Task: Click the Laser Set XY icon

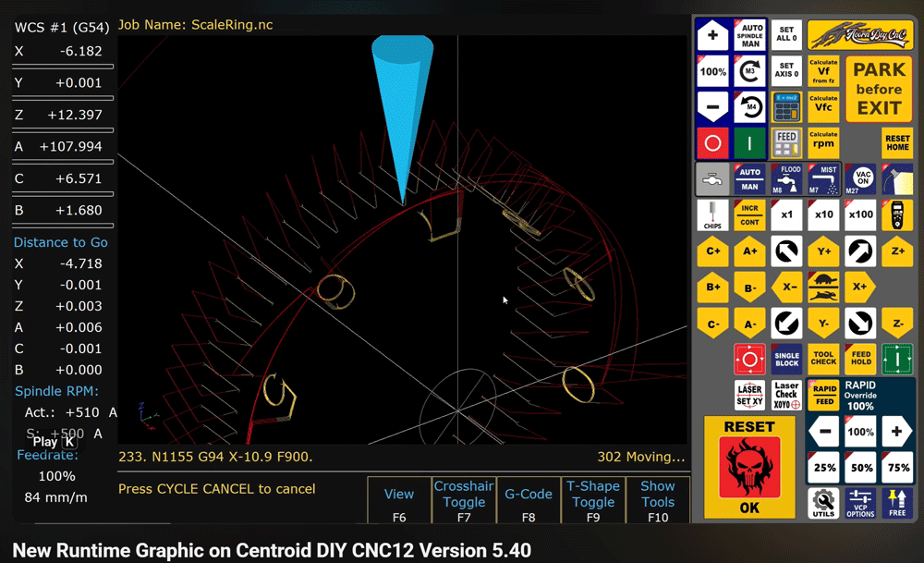Action: tap(749, 394)
